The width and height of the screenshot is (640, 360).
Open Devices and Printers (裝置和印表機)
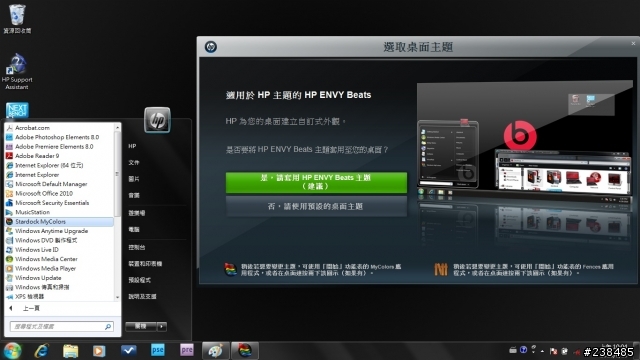tap(145, 264)
